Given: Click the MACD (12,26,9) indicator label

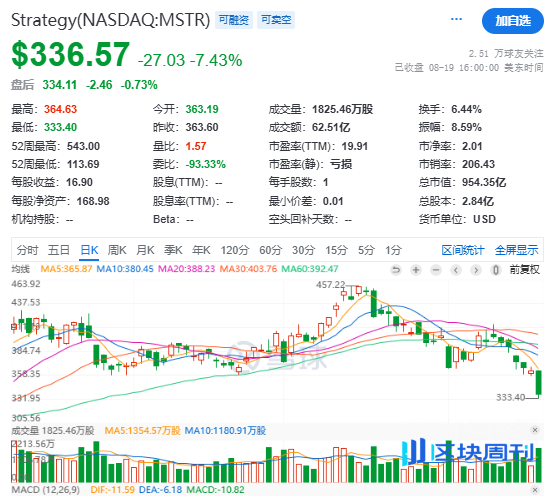Looking at the screenshot, I should click(46, 490).
